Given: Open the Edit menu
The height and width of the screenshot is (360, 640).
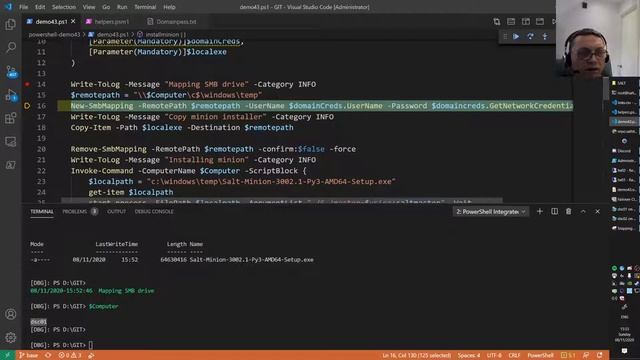Looking at the screenshot, I should coord(40,7).
